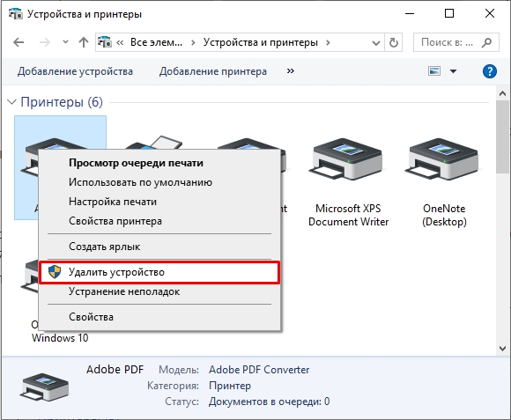
Task: Click "Adobe PDF Converter" model value
Action: tap(259, 370)
